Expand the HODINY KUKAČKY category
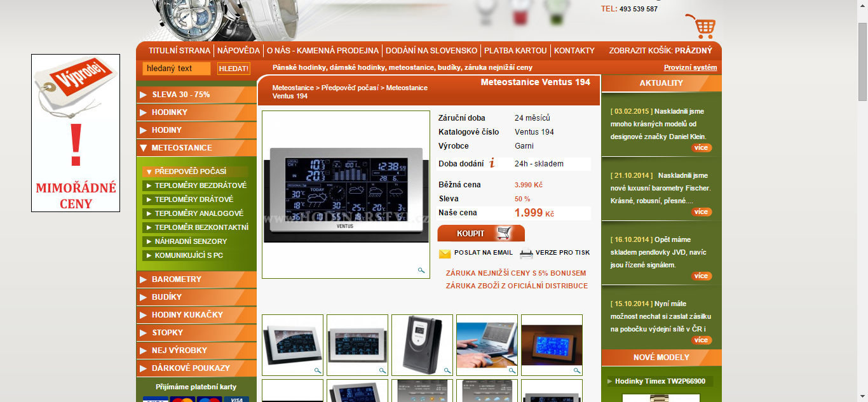The width and height of the screenshot is (868, 402). [196, 315]
